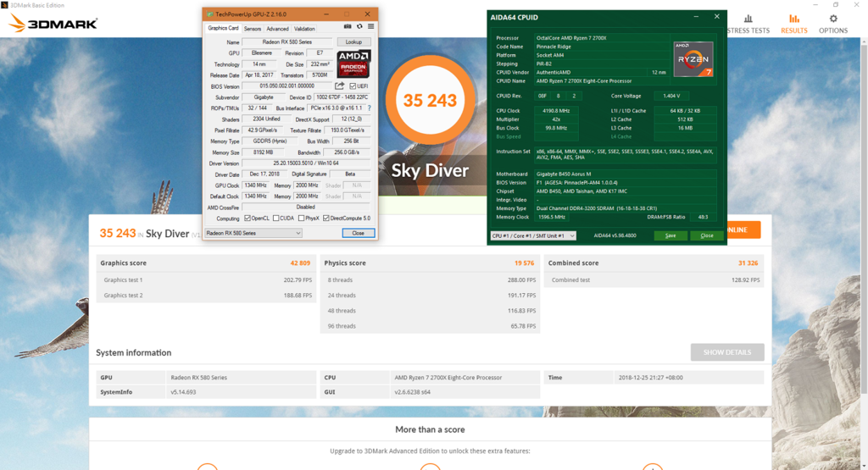
Task: Click the GPU value Ellesmere
Action: click(262, 53)
